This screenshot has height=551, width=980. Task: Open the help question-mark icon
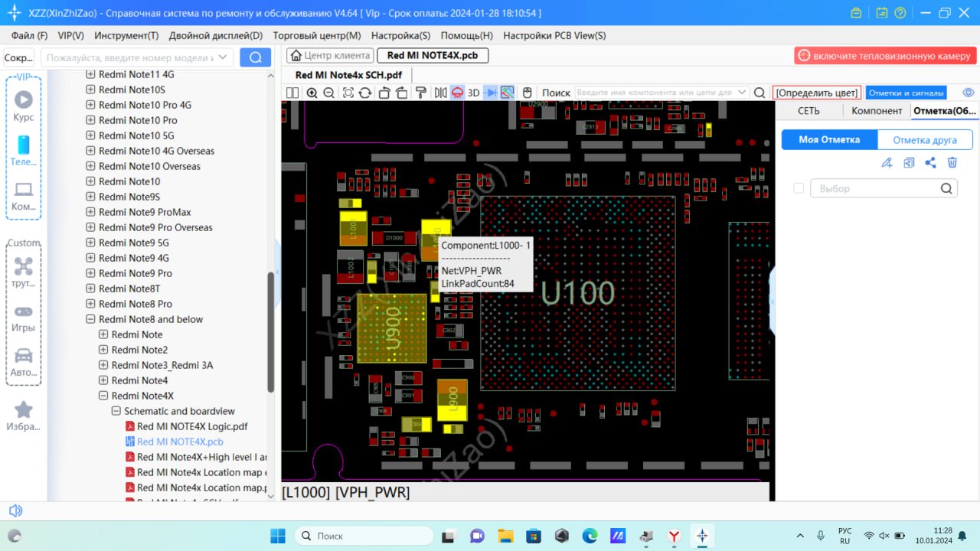[900, 13]
